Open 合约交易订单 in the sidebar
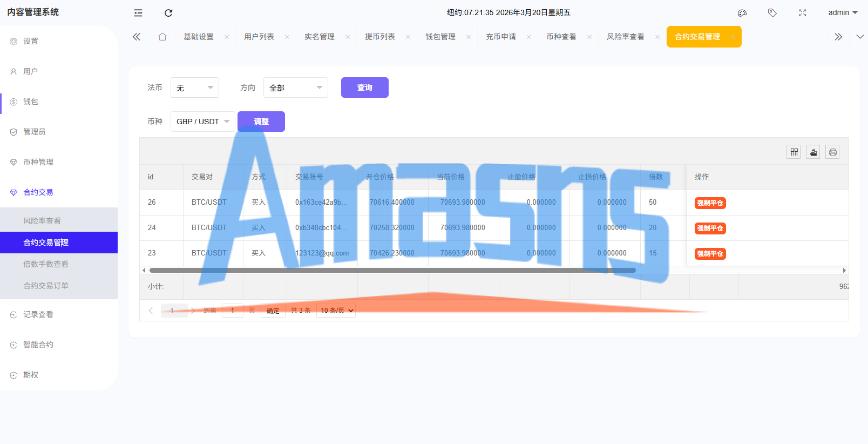Viewport: 868px width, 444px height. point(59,286)
